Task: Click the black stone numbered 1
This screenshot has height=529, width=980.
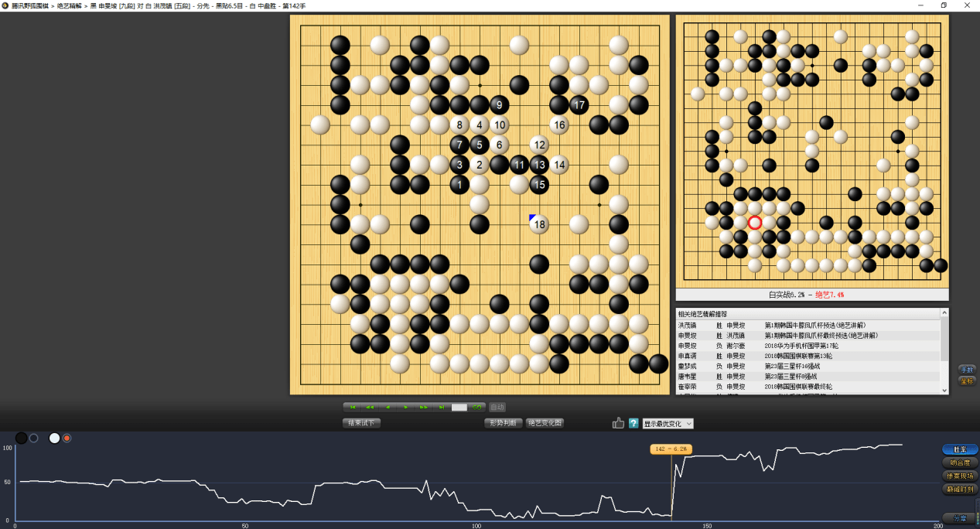Action: (459, 184)
